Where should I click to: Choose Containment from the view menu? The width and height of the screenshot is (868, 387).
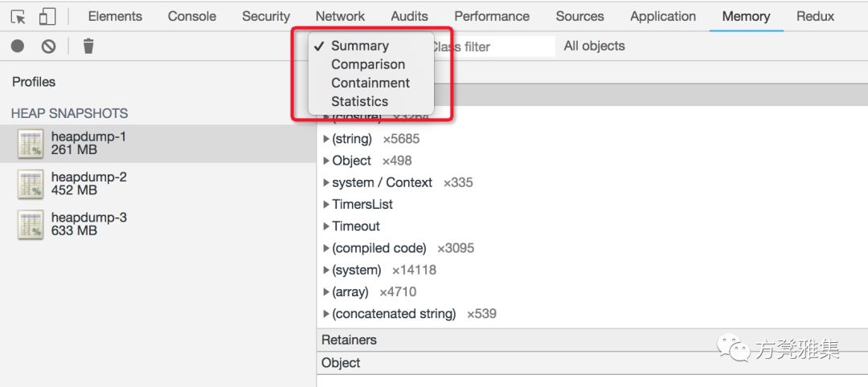point(371,83)
